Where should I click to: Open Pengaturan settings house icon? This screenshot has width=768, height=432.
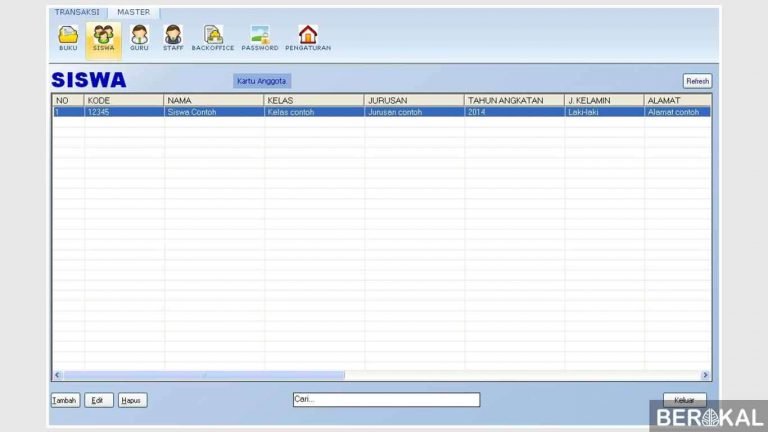[308, 37]
